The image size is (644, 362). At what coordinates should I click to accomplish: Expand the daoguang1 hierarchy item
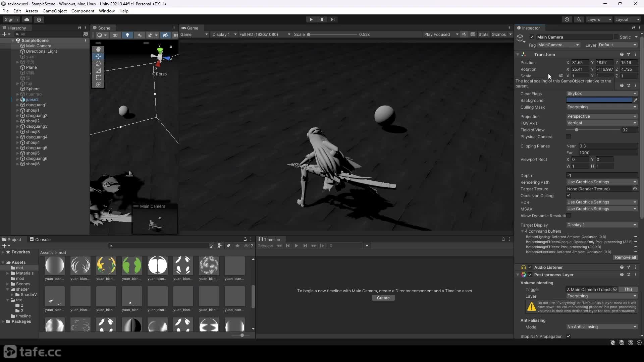point(17,105)
